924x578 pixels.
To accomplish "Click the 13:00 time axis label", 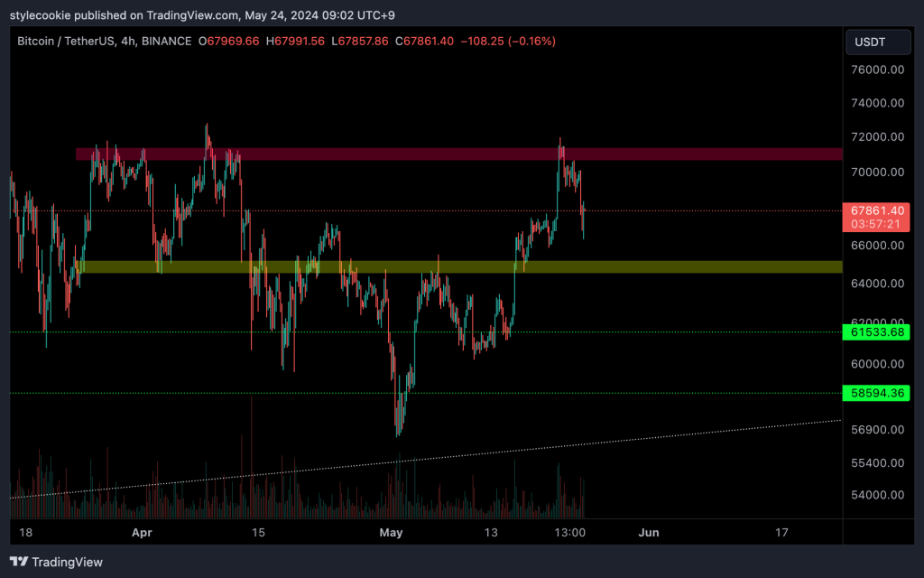I will pos(570,533).
